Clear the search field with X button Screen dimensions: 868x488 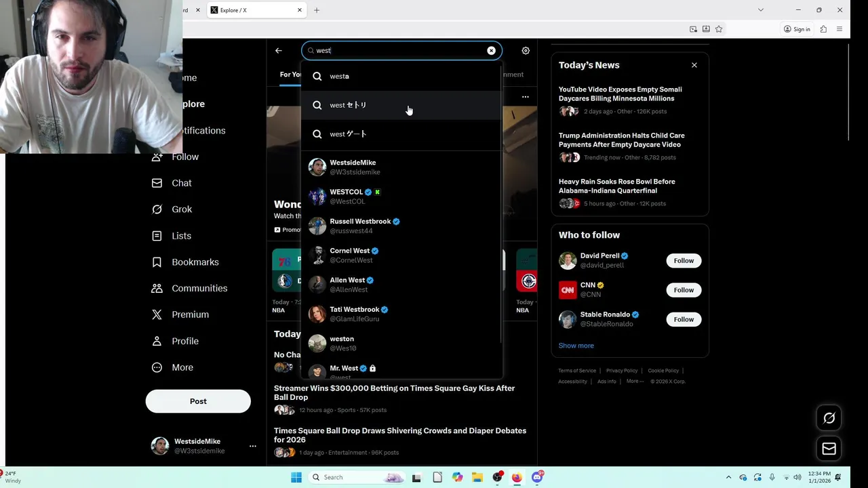(x=491, y=50)
